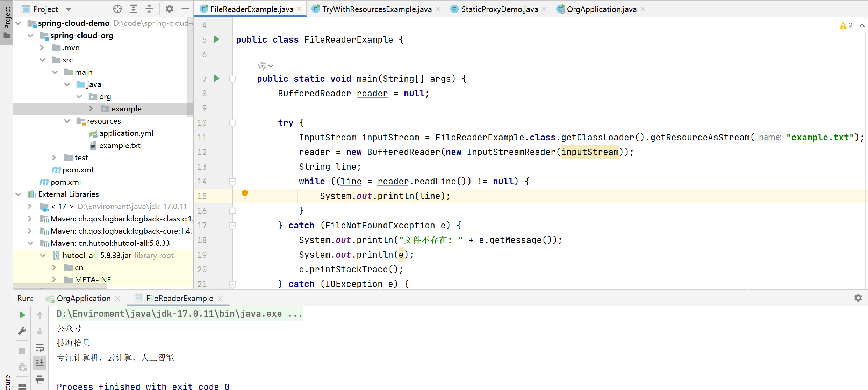Toggle soft-wrap in Run console
Image resolution: width=868 pixels, height=390 pixels.
(40, 348)
